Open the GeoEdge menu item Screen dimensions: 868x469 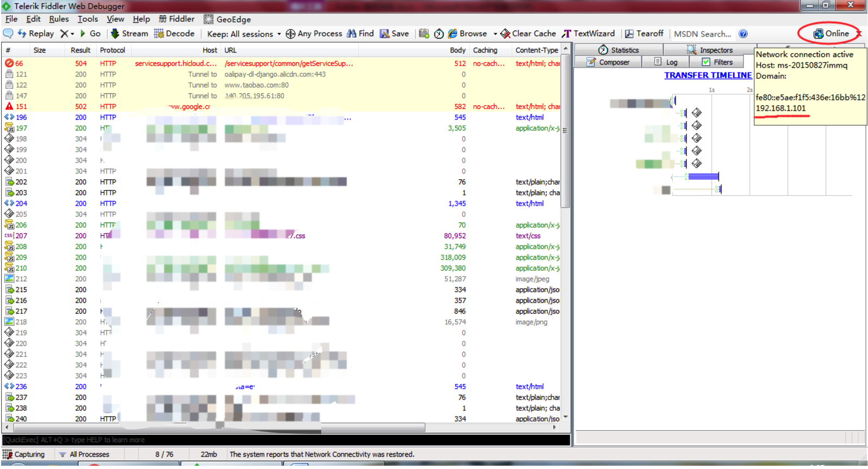click(227, 19)
